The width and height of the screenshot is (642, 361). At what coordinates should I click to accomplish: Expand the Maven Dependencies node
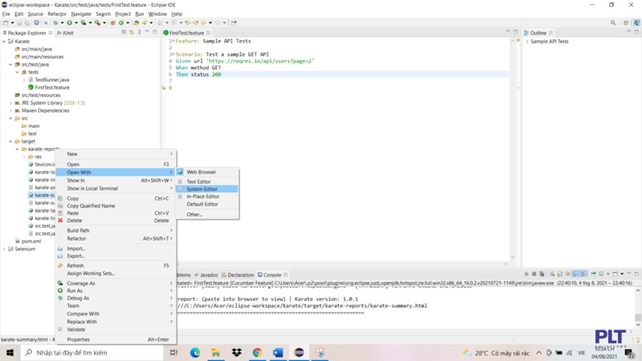pyautogui.click(x=11, y=111)
